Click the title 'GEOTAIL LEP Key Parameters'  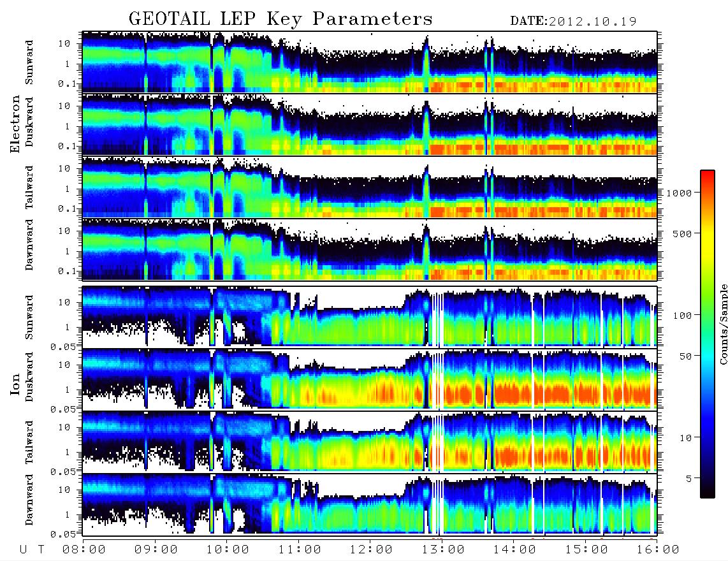pyautogui.click(x=280, y=19)
